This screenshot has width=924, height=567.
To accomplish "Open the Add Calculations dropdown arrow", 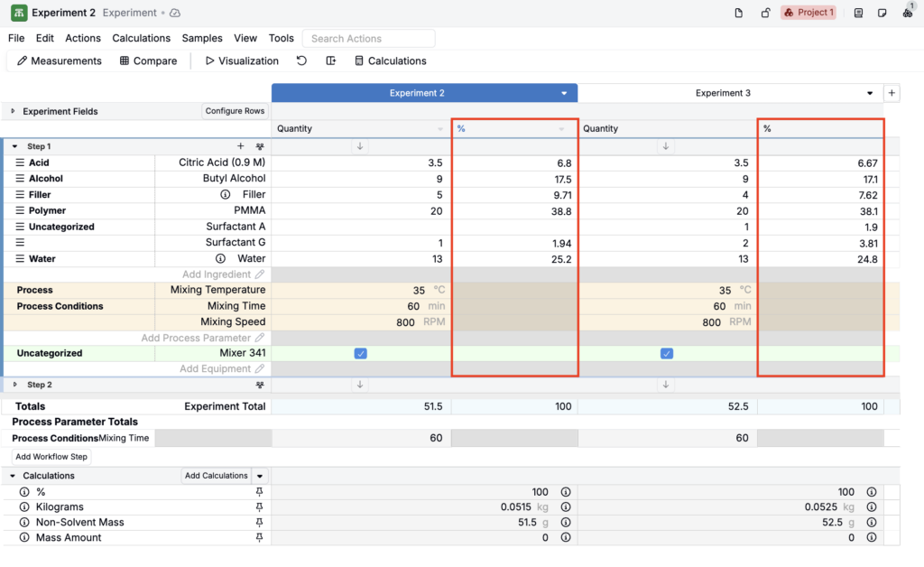I will pyautogui.click(x=260, y=476).
